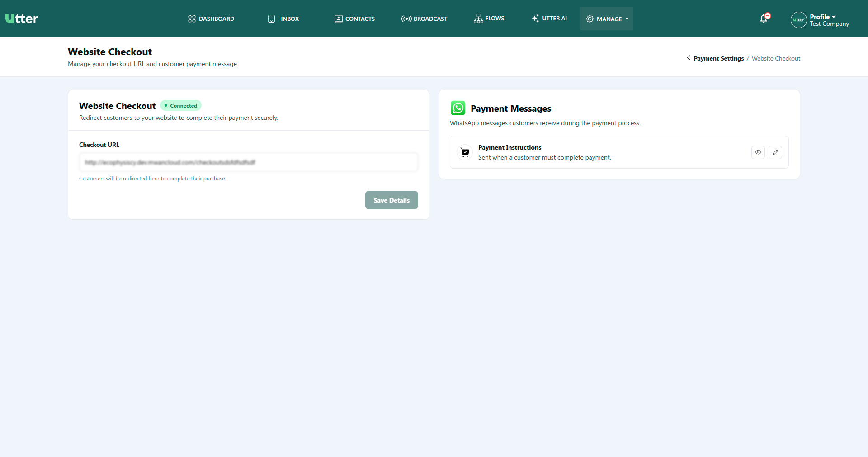Image resolution: width=868 pixels, height=457 pixels.
Task: Click the Utter profile avatar
Action: click(x=798, y=20)
